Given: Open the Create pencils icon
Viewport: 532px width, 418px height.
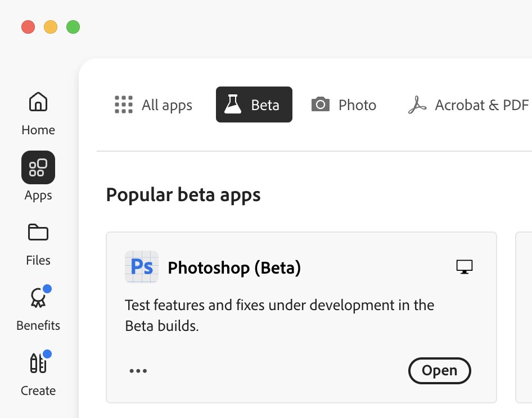Looking at the screenshot, I should pos(38,363).
